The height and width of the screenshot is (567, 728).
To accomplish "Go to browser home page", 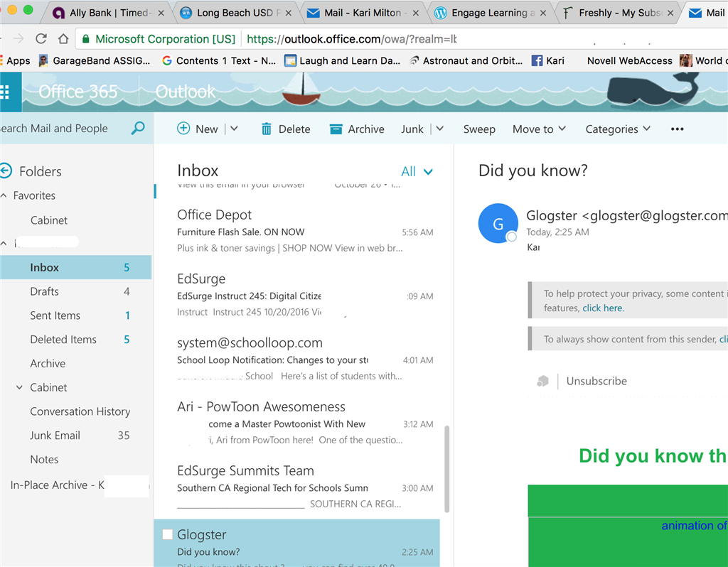I will [63, 38].
